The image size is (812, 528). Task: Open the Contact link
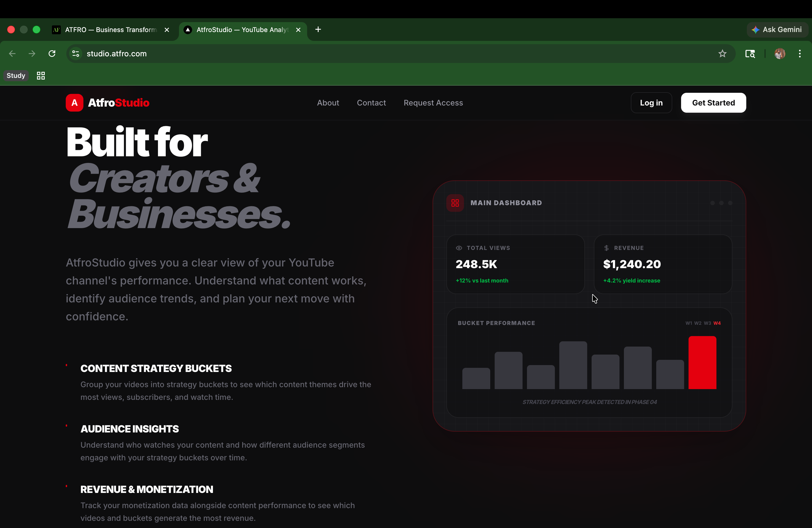click(371, 103)
